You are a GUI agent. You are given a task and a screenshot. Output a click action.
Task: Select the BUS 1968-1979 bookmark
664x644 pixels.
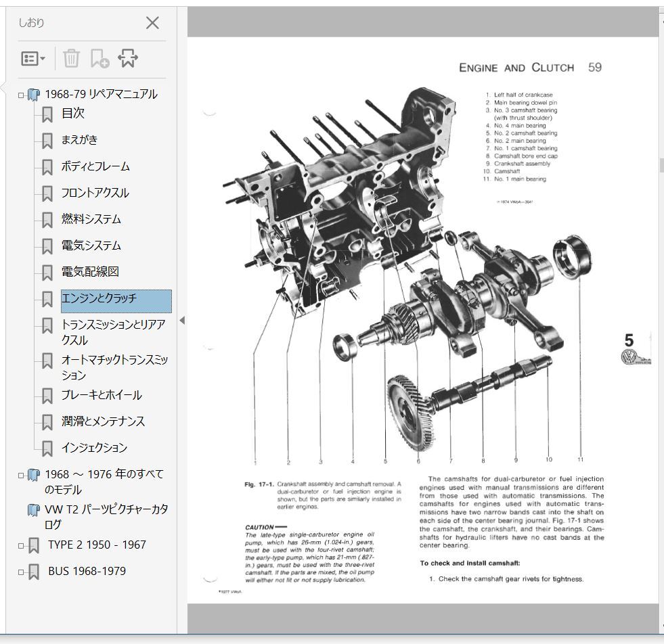click(x=87, y=571)
